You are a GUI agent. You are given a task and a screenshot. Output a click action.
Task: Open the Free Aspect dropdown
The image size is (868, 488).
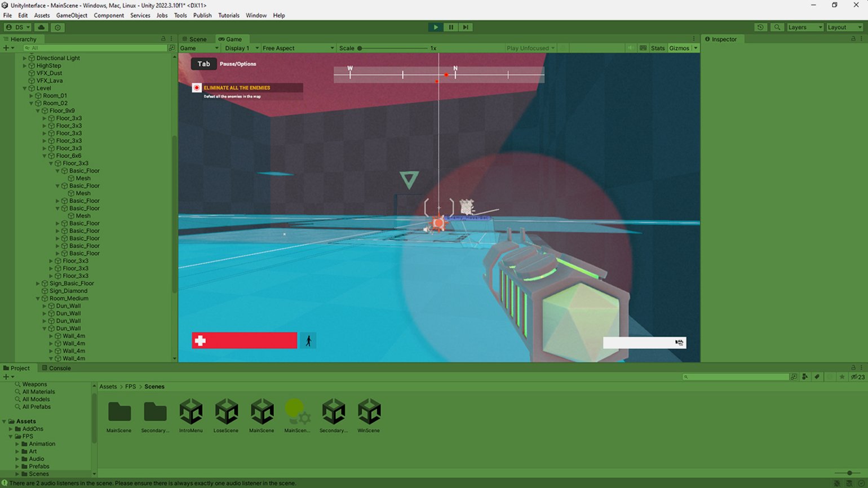coord(298,48)
